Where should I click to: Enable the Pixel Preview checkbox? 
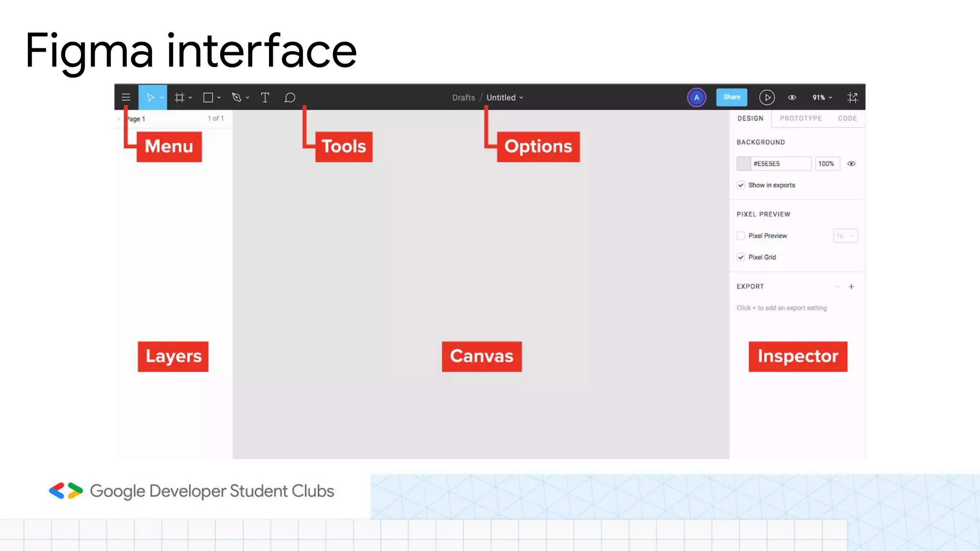(x=741, y=236)
